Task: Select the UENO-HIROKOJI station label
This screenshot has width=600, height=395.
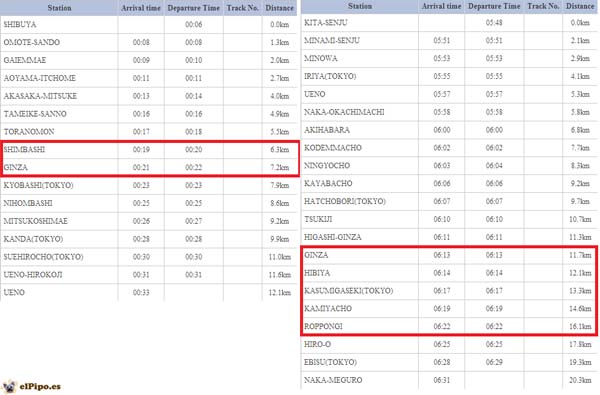Action: [33, 274]
